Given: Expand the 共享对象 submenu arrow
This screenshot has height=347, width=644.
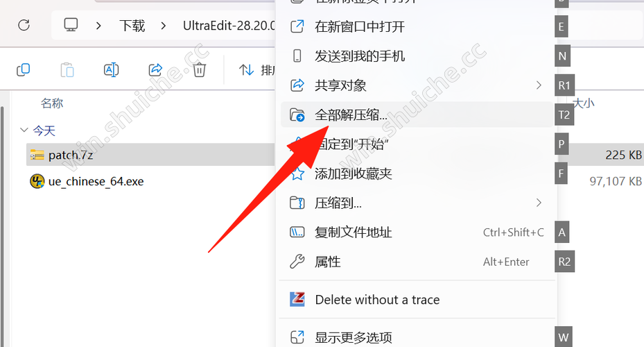Looking at the screenshot, I should (539, 85).
